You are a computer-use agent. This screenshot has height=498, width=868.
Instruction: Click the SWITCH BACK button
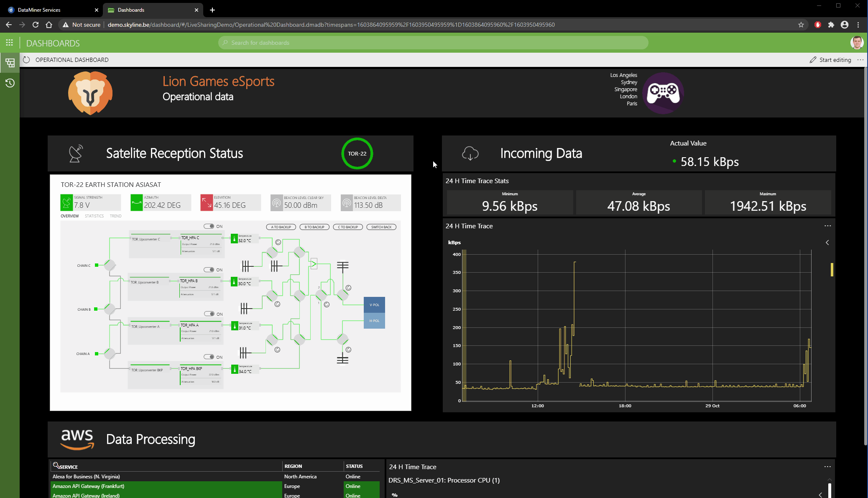pyautogui.click(x=381, y=227)
